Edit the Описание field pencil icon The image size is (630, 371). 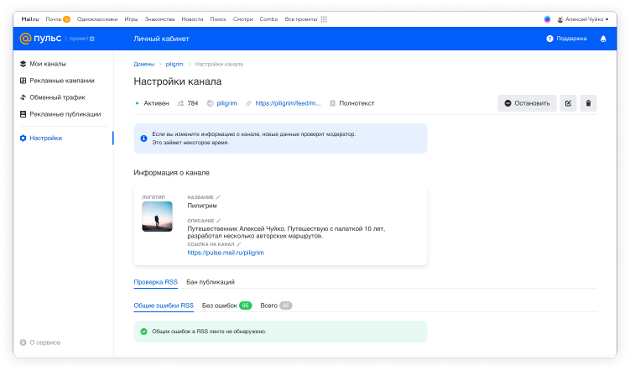click(x=219, y=220)
